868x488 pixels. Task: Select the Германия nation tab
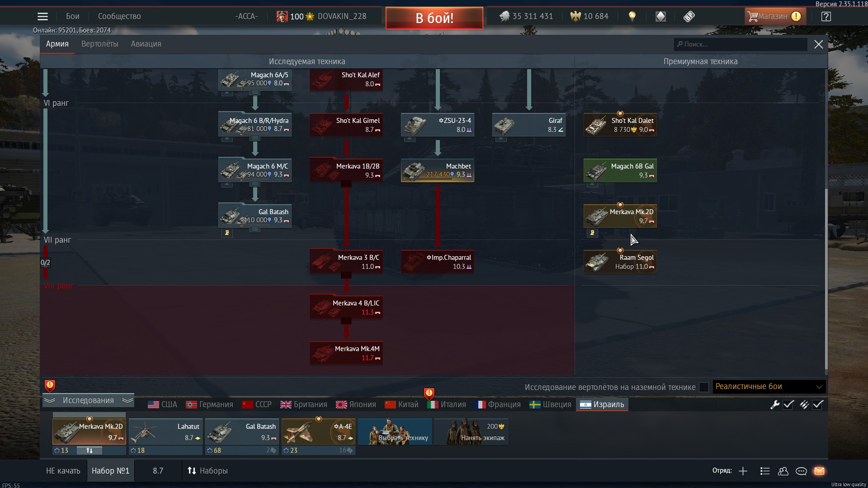pyautogui.click(x=210, y=404)
